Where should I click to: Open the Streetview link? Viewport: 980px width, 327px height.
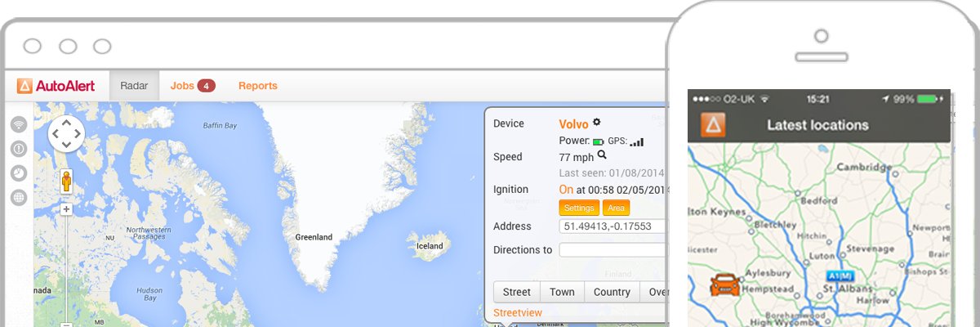(x=518, y=312)
